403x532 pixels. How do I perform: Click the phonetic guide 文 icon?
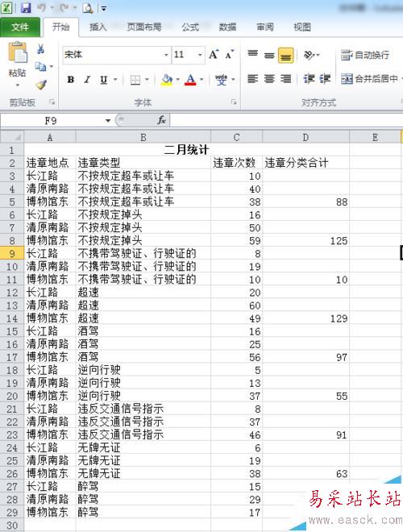[222, 80]
